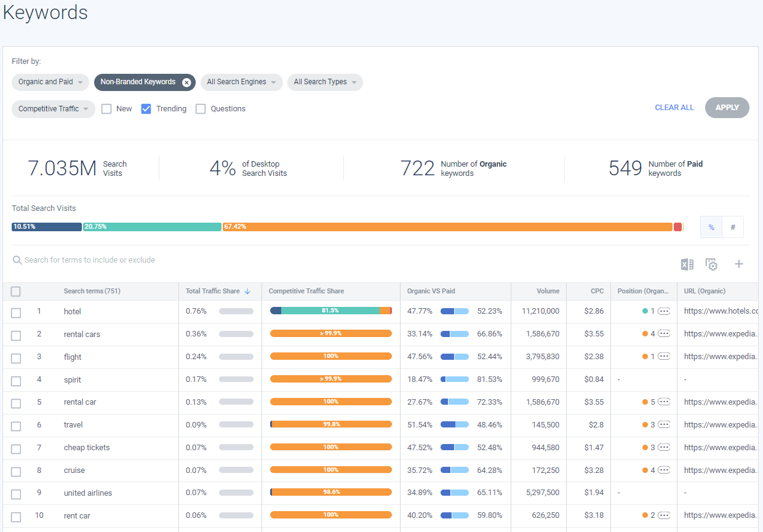Image resolution: width=763 pixels, height=532 pixels.
Task: Click the sort arrow on Total Traffic Share
Action: tap(247, 292)
